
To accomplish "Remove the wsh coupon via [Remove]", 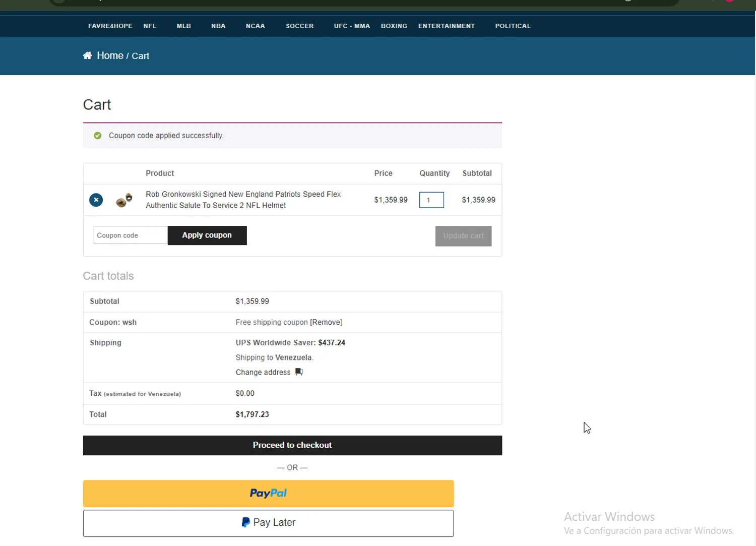I will coord(326,322).
